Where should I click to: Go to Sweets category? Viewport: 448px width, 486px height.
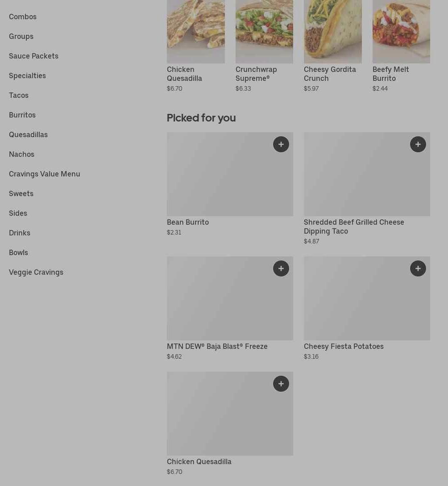[x=21, y=193]
